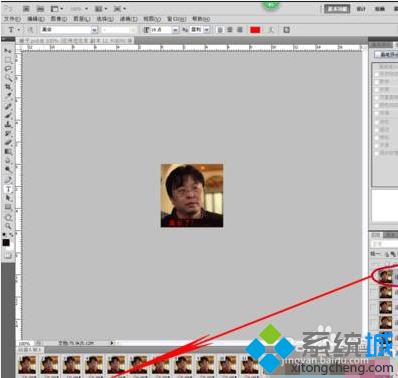Image resolution: width=398 pixels, height=378 pixels.
Task: Center text in options bar
Action: click(x=230, y=30)
